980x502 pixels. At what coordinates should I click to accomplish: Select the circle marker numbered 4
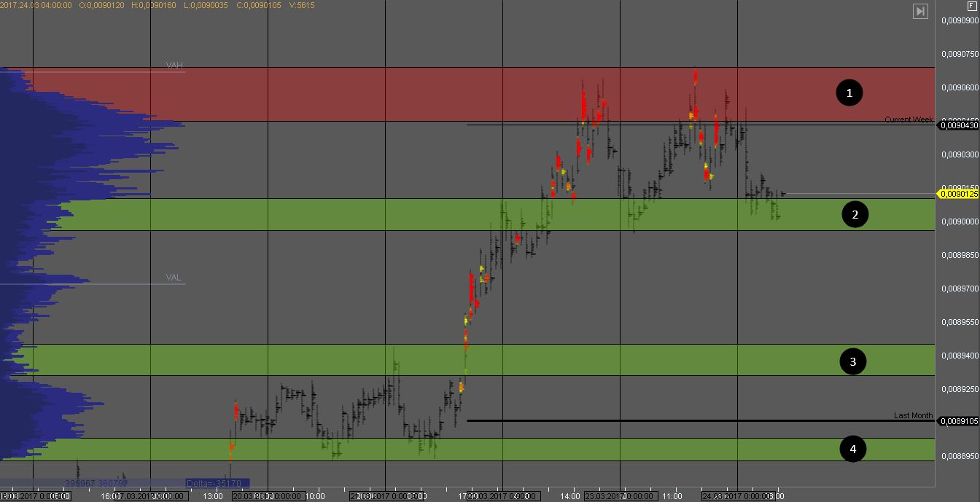[854, 450]
